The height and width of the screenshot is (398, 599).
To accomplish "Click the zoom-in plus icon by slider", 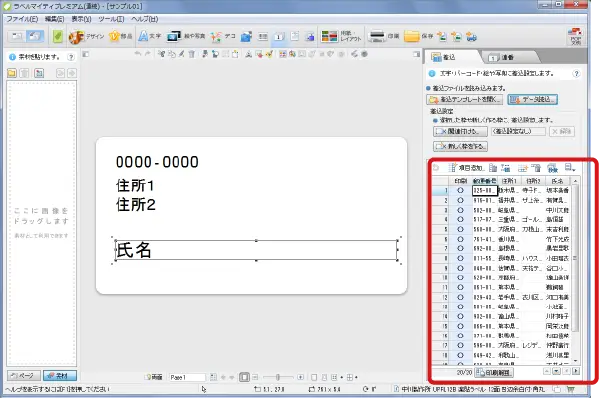I will (301, 377).
